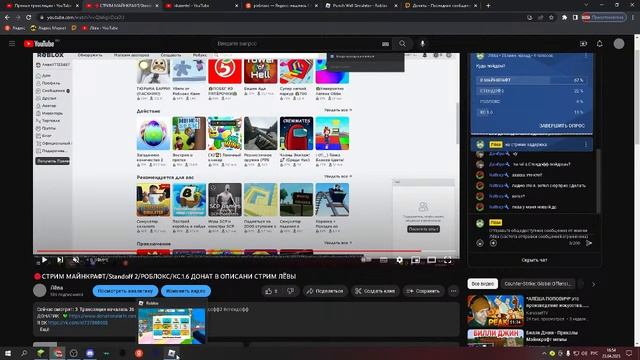Image resolution: width=640 pixels, height=360 pixels.
Task: Open the emoji picker in chat
Action: (480, 243)
